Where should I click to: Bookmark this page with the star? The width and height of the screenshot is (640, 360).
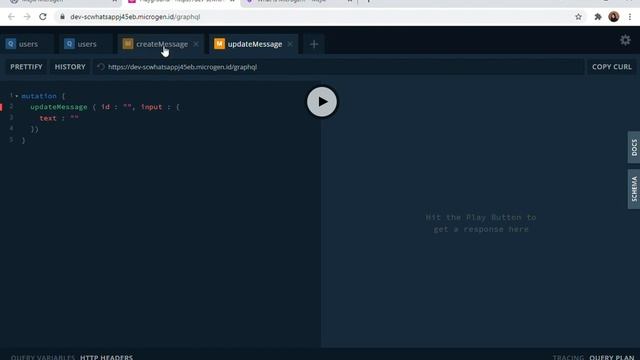click(578, 17)
